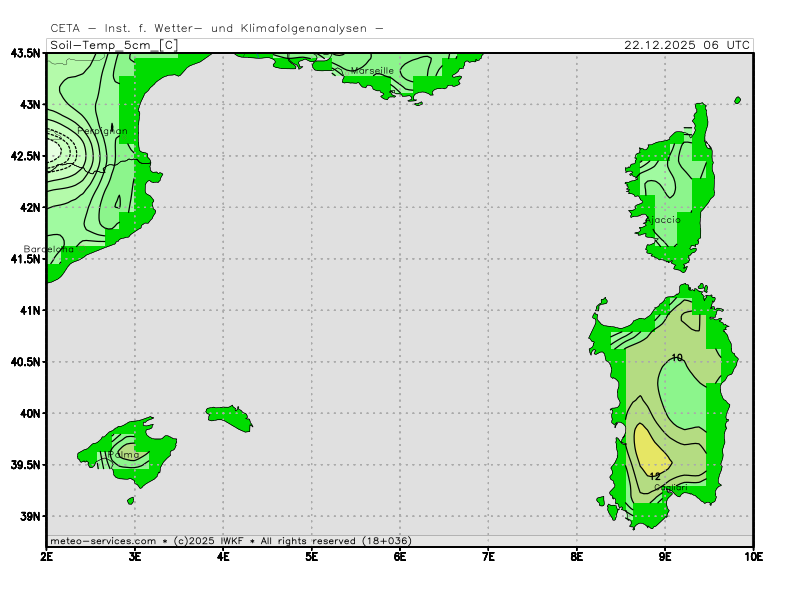This screenshot has height=600, width=800.
Task: Click the 5E longitude axis label
Action: pyautogui.click(x=311, y=555)
